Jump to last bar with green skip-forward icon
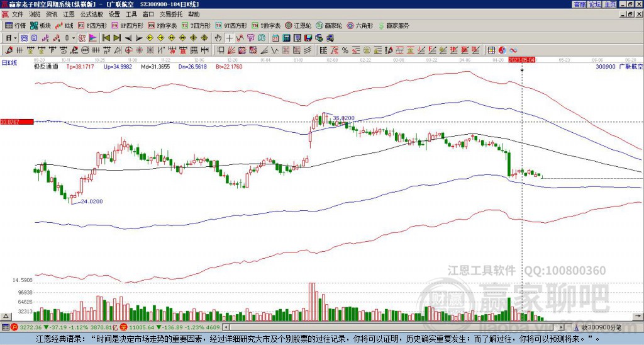The image size is (644, 345). [117, 38]
